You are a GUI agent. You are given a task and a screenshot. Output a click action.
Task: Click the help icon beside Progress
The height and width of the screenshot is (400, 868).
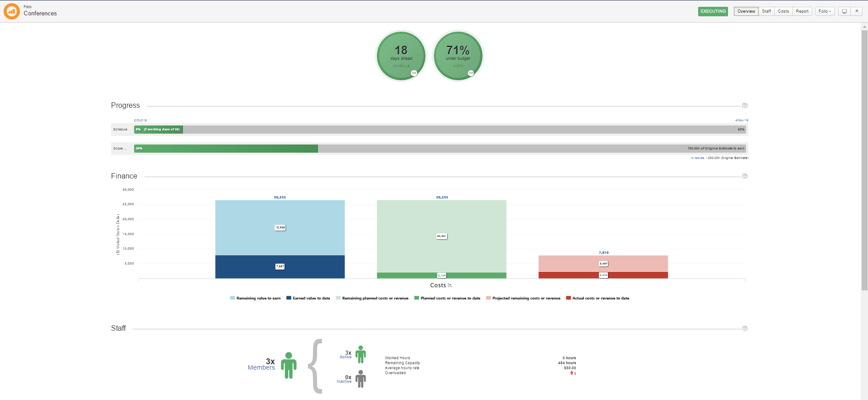(x=745, y=106)
